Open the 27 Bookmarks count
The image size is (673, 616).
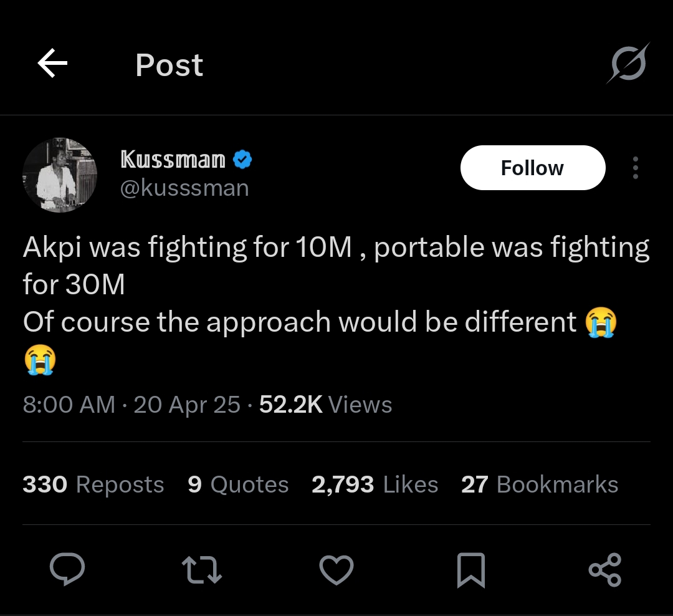pos(539,484)
